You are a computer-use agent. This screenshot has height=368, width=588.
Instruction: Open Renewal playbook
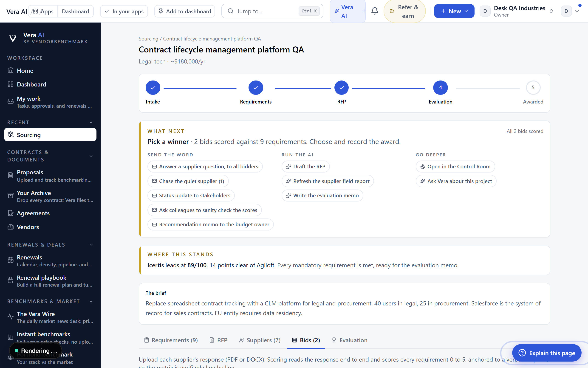click(x=50, y=281)
